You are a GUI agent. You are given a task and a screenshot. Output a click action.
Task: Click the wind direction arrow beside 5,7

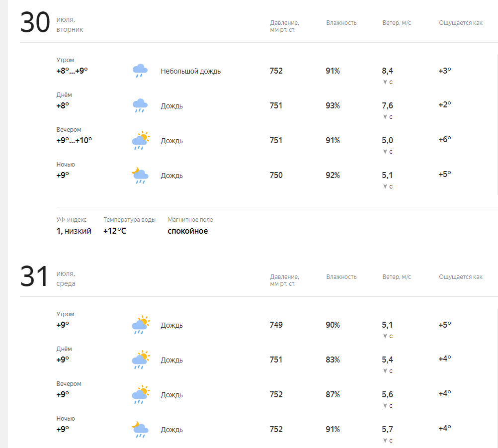(385, 441)
